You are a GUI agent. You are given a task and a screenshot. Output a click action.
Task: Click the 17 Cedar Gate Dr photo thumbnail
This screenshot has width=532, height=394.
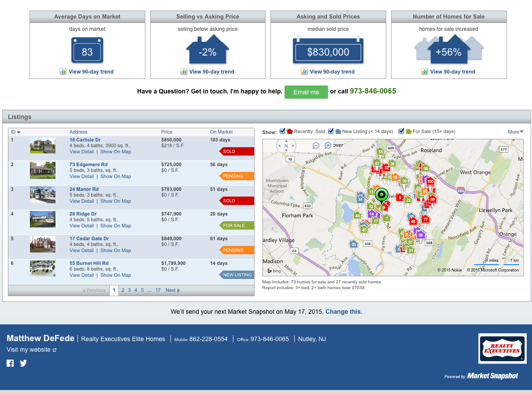coord(42,244)
